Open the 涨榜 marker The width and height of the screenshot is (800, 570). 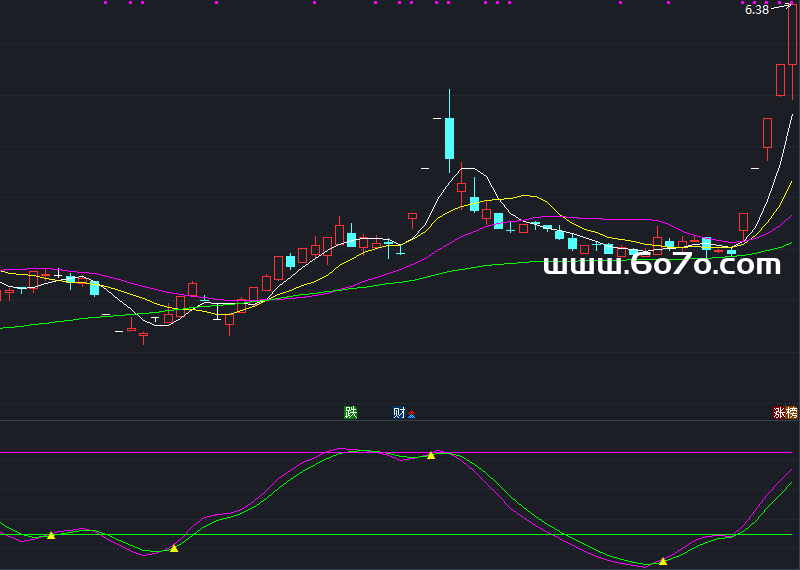785,412
